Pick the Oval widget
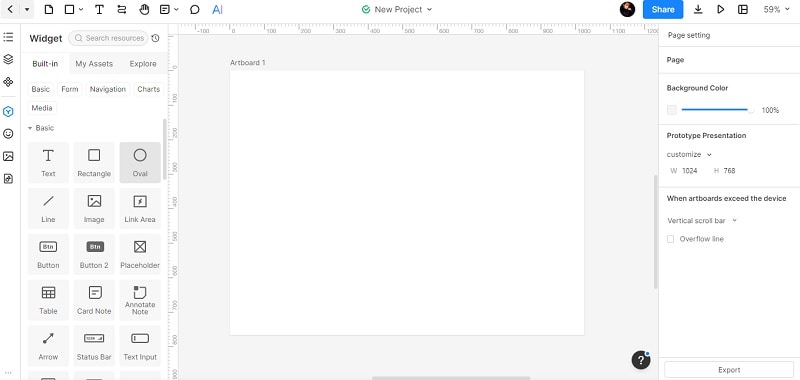This screenshot has height=380, width=800. 140,162
